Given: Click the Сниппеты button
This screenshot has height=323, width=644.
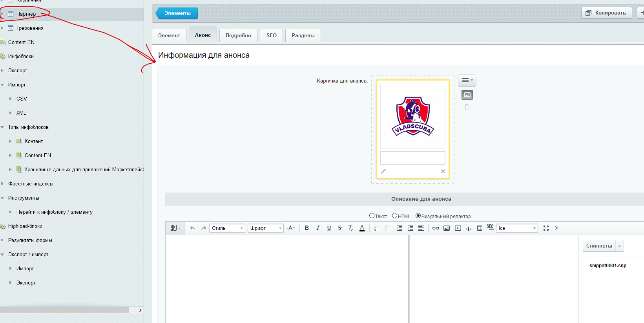Looking at the screenshot, I should 599,246.
